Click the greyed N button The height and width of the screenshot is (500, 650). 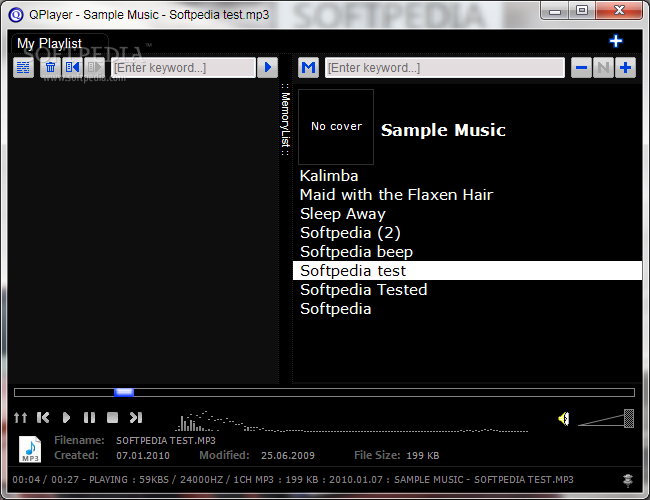603,68
